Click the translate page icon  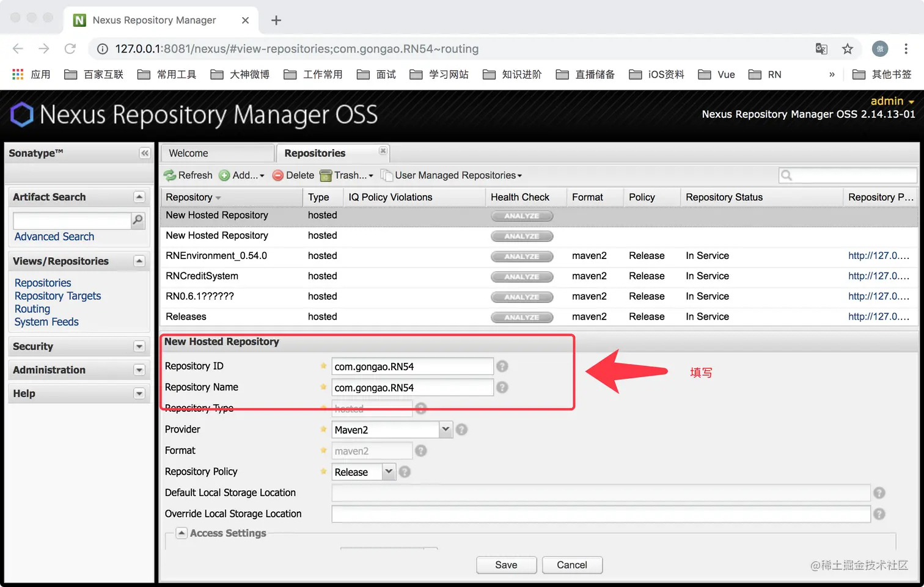(x=821, y=49)
